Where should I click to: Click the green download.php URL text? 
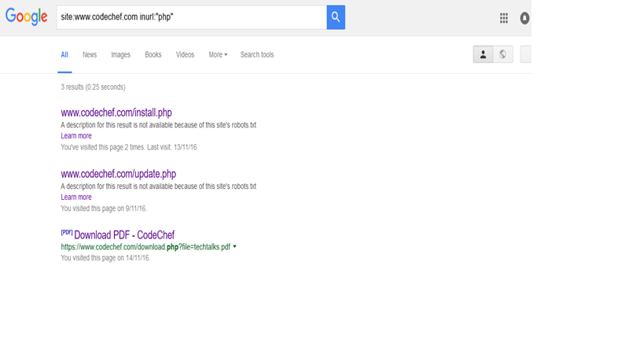[x=145, y=247]
